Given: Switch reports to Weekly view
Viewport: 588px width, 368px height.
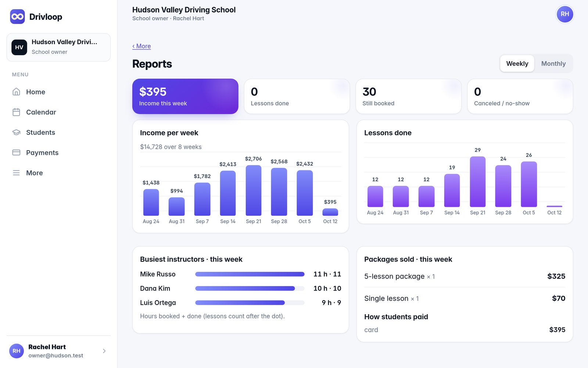Looking at the screenshot, I should coord(517,64).
